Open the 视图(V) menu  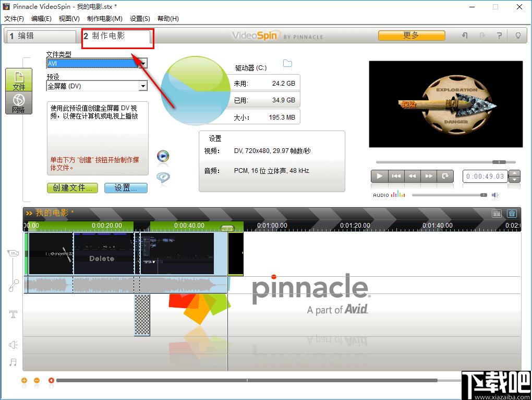pos(69,19)
